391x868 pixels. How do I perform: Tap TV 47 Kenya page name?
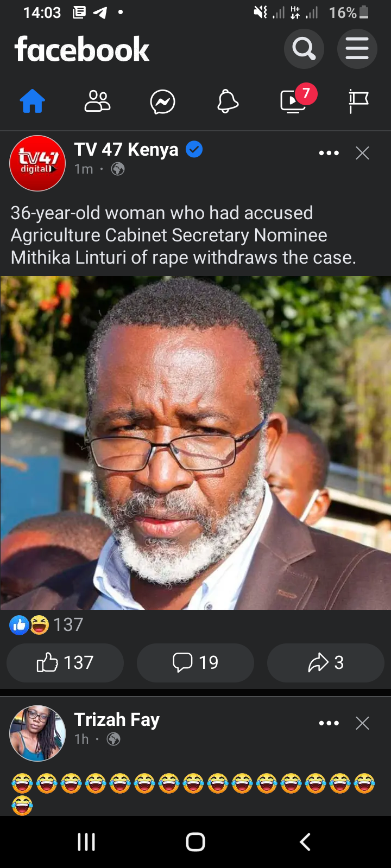tap(126, 149)
